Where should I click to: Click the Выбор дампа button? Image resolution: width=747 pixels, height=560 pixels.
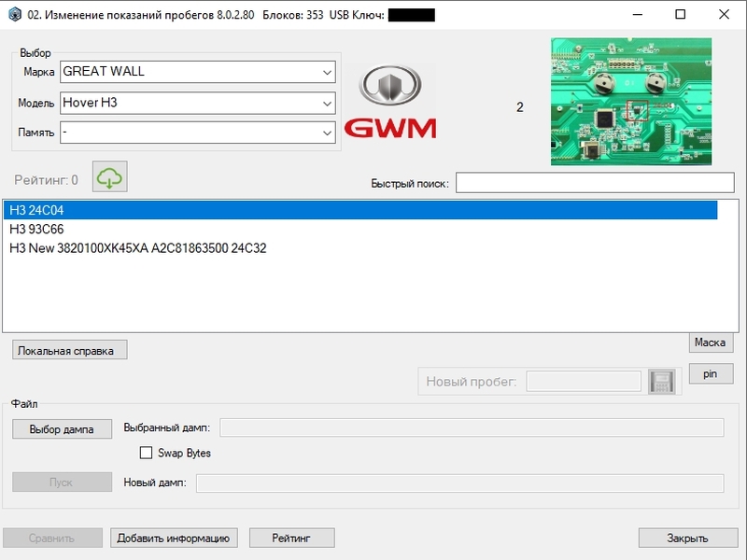[x=62, y=429]
